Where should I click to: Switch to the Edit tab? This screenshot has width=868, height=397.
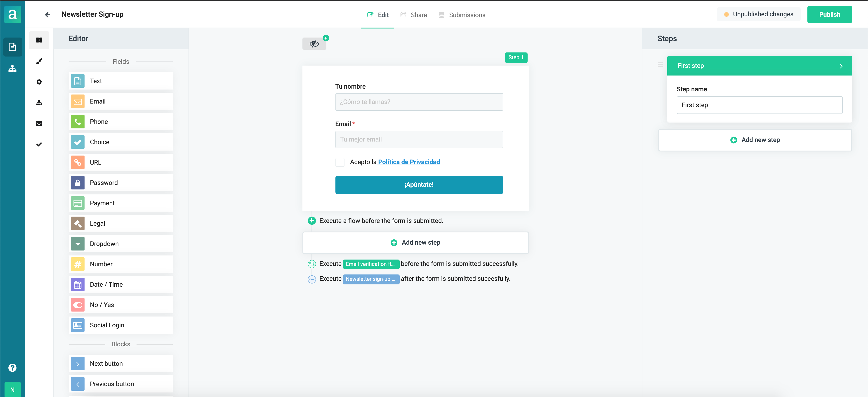(378, 15)
